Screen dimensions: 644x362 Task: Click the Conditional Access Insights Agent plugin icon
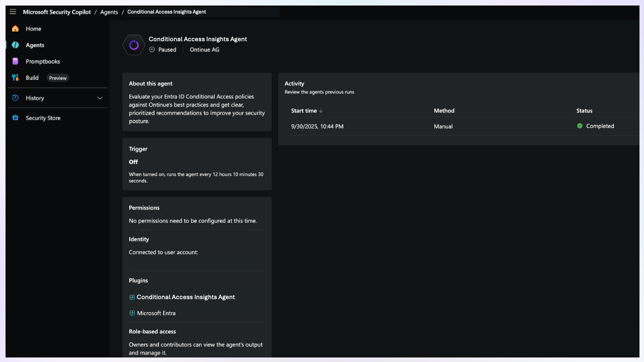pos(132,297)
